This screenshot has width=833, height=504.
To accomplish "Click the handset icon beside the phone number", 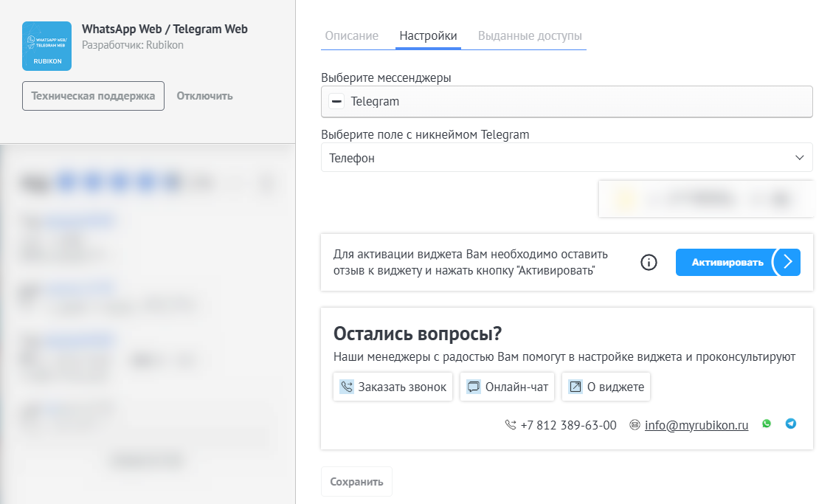I will click(511, 425).
